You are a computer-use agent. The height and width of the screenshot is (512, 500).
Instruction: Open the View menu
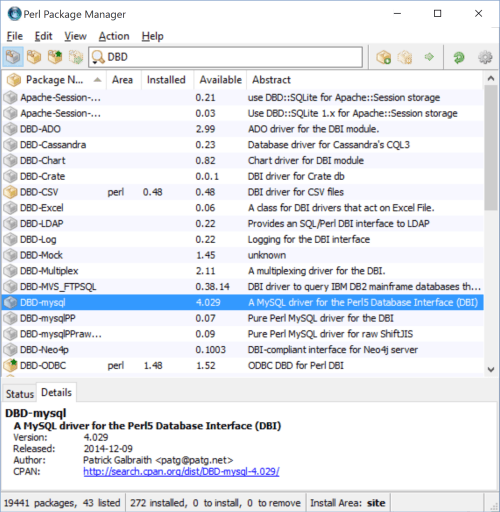(x=75, y=36)
